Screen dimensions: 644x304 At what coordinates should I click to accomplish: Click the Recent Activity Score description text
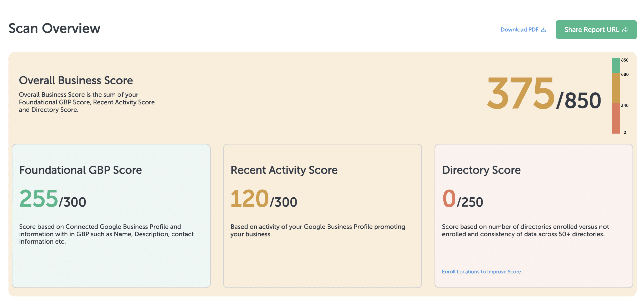pyautogui.click(x=317, y=230)
